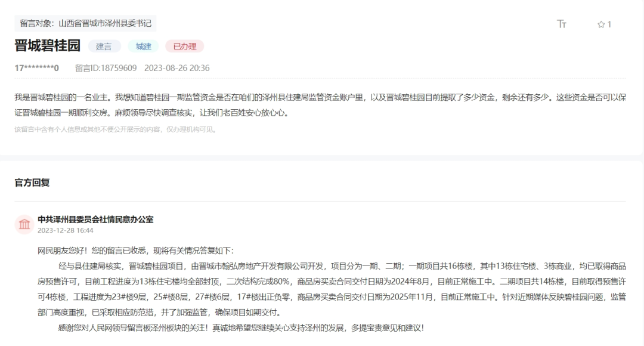Click the font size adjustment icon

pyautogui.click(x=562, y=24)
